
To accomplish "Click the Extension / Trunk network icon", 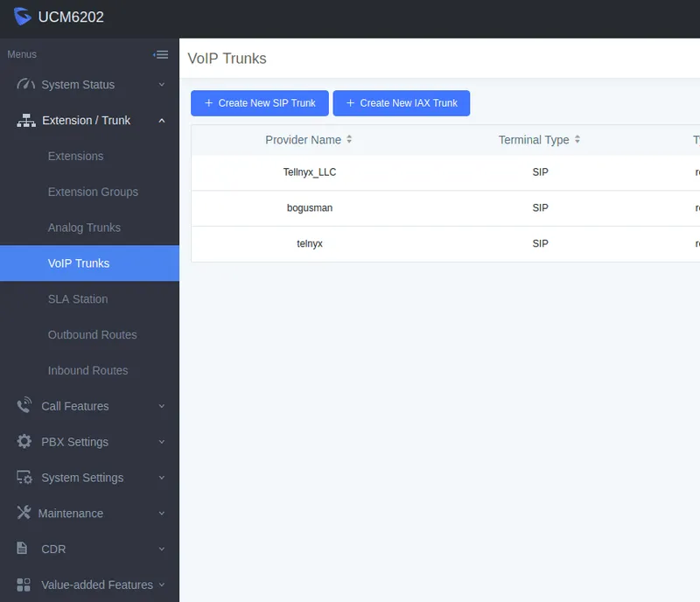I will coord(25,121).
